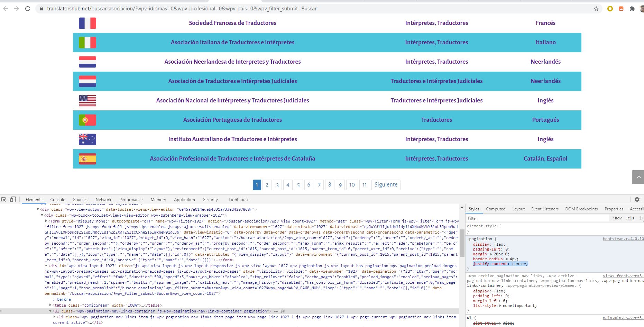Toggle the .cls class editor
The image size is (644, 327).
630,218
